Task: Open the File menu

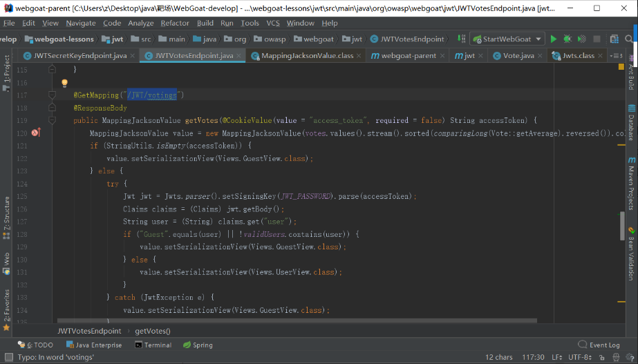Action: (9, 23)
